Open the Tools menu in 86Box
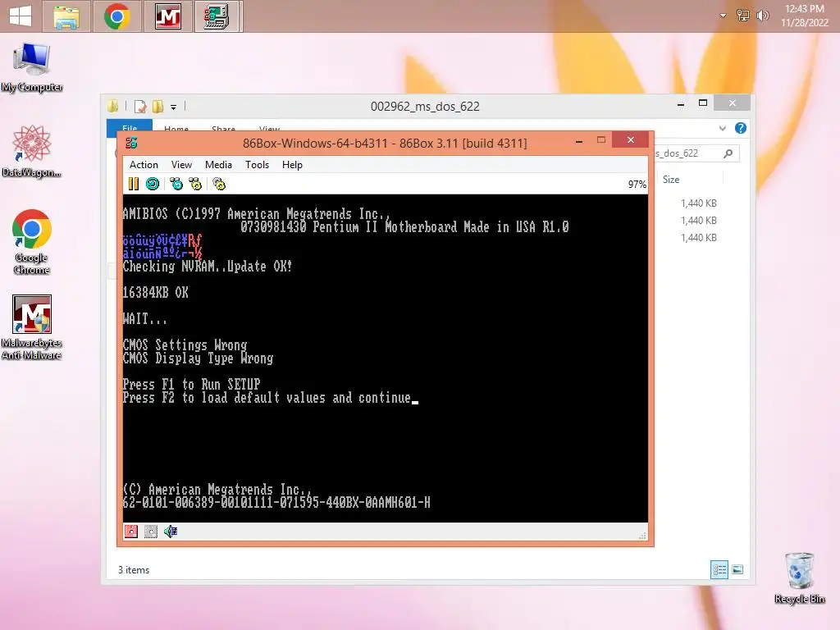 pyautogui.click(x=257, y=164)
